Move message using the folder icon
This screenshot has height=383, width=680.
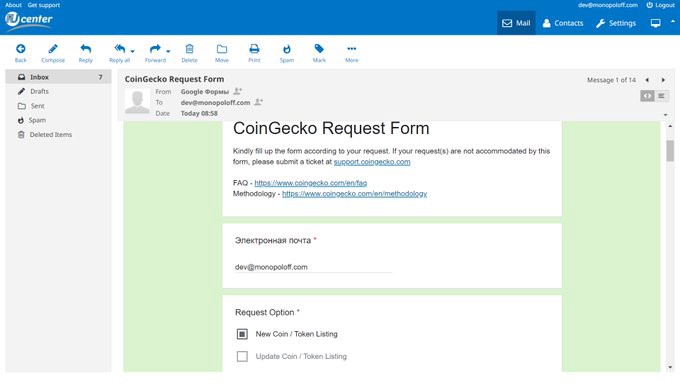pos(222,49)
